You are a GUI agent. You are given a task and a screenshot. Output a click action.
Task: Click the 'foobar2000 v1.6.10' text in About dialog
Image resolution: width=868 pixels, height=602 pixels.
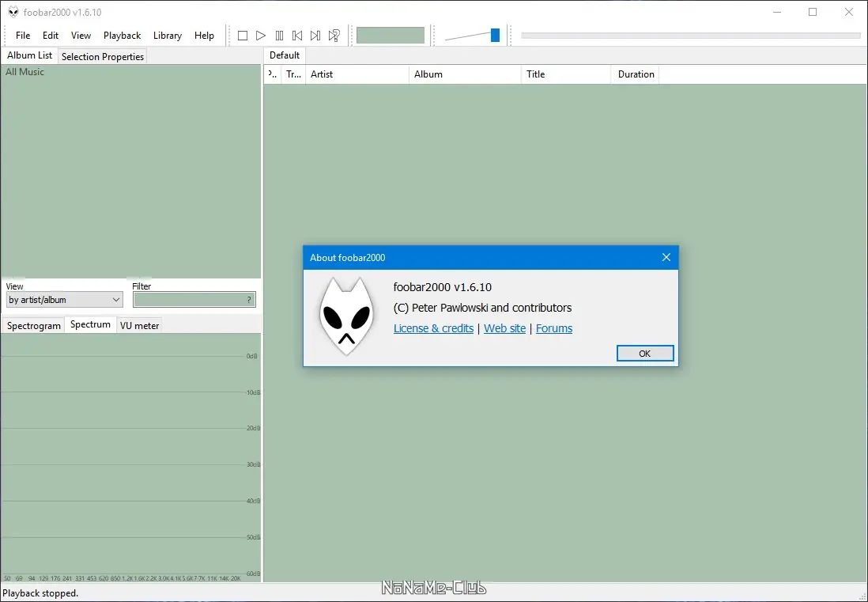pos(443,287)
